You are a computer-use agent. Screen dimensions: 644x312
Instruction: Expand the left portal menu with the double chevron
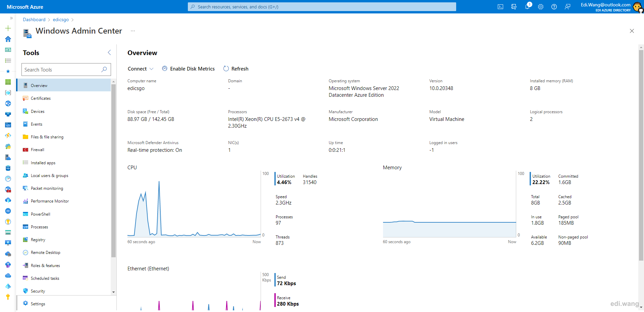point(11,18)
